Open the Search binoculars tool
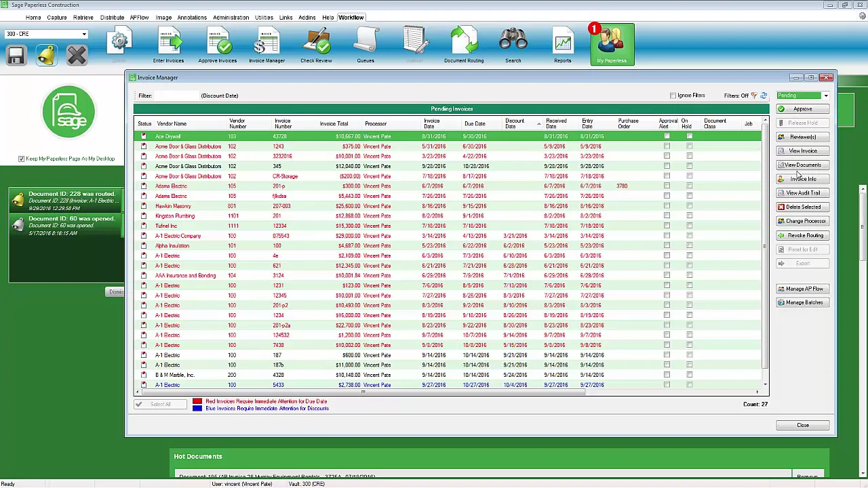The height and width of the screenshot is (488, 868). 513,45
